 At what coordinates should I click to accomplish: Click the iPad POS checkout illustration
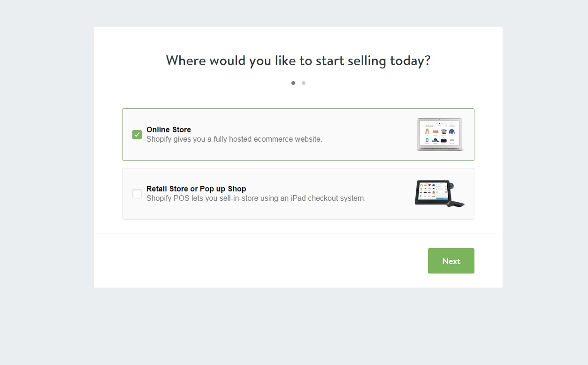pyautogui.click(x=439, y=193)
